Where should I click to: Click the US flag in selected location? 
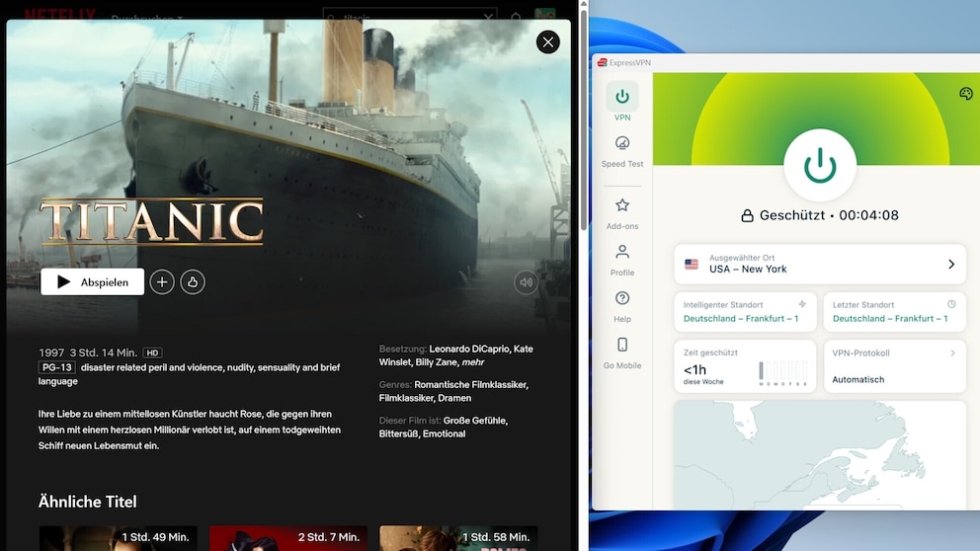(692, 264)
